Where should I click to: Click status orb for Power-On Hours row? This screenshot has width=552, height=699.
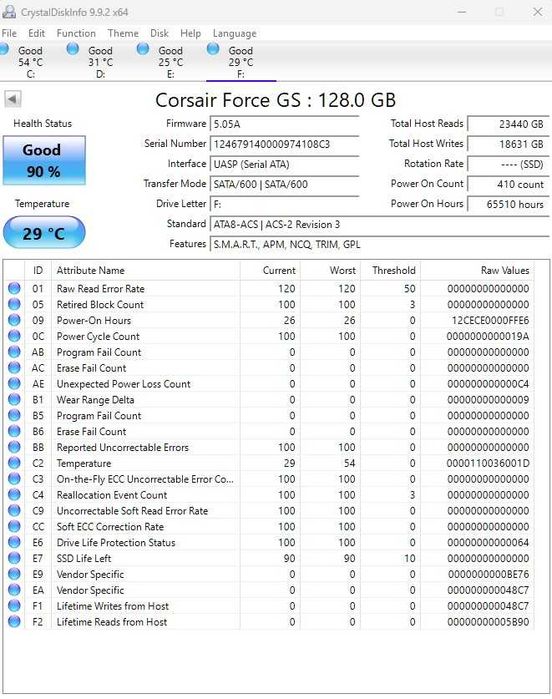(14, 320)
